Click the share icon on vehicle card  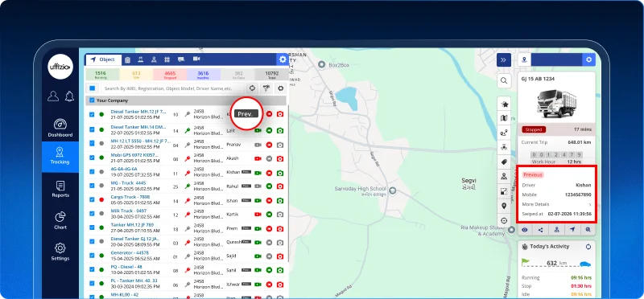(x=540, y=230)
